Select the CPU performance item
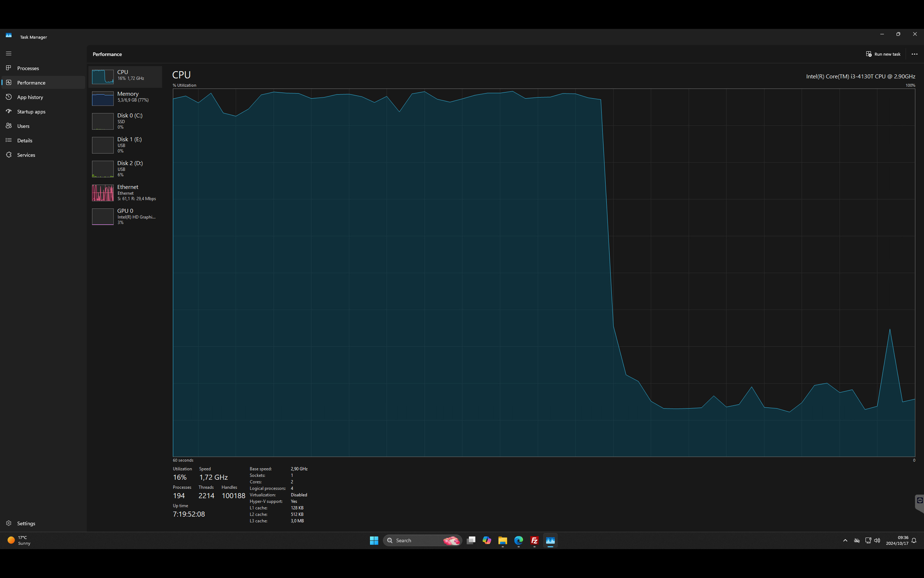924x578 pixels. pos(125,76)
